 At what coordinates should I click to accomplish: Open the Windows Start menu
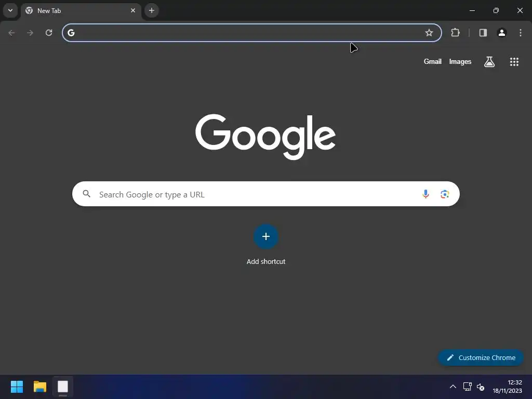17,387
